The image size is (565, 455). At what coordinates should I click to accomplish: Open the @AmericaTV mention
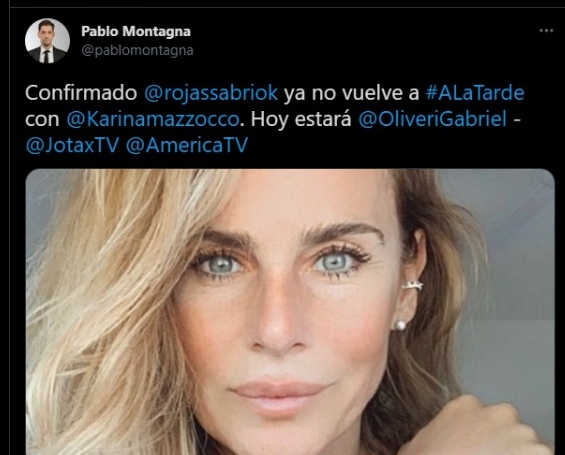pos(187,146)
